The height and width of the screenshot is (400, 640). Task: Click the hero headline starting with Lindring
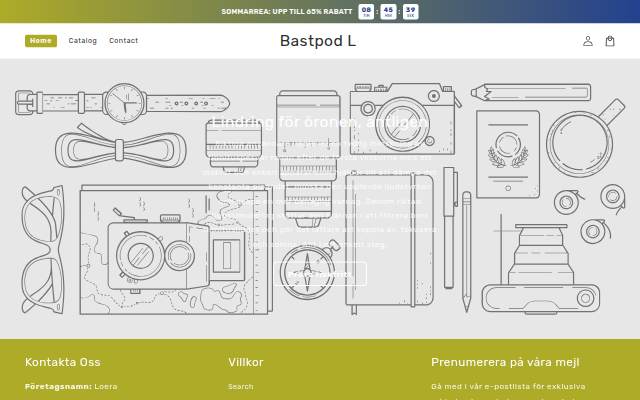(x=320, y=122)
